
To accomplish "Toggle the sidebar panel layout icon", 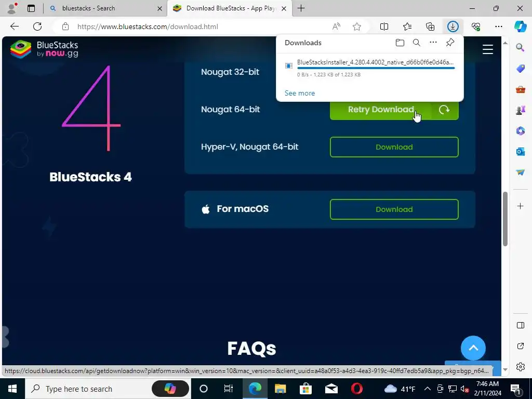I will click(520, 325).
